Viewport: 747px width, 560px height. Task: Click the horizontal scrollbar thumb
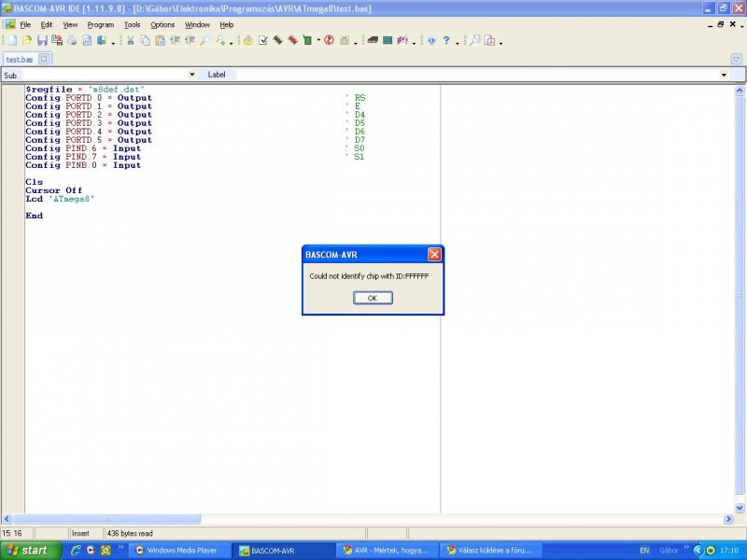(107, 519)
